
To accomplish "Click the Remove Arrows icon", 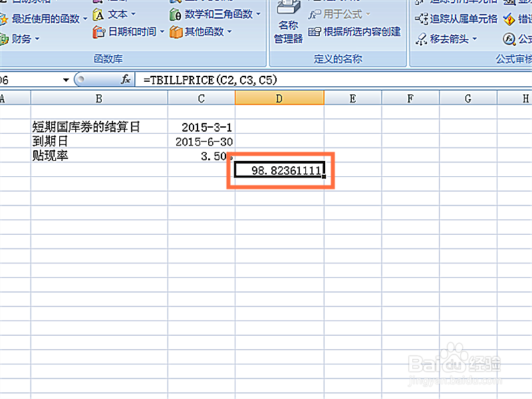I will [x=421, y=39].
